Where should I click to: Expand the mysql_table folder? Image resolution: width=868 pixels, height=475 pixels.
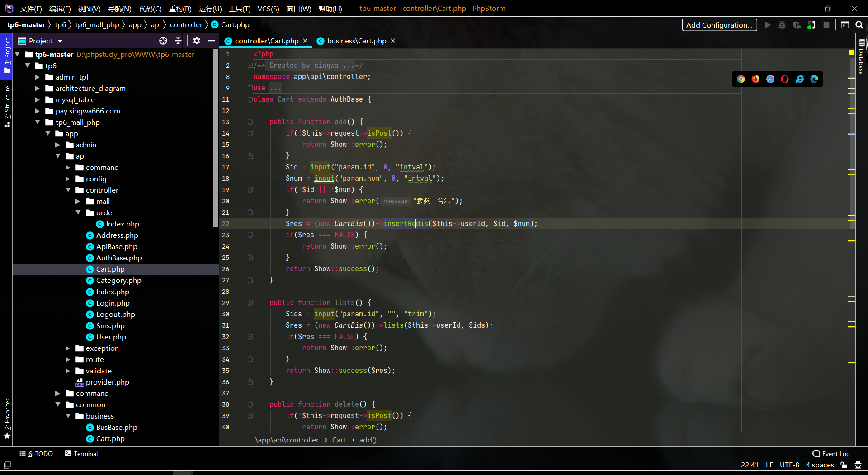point(38,100)
